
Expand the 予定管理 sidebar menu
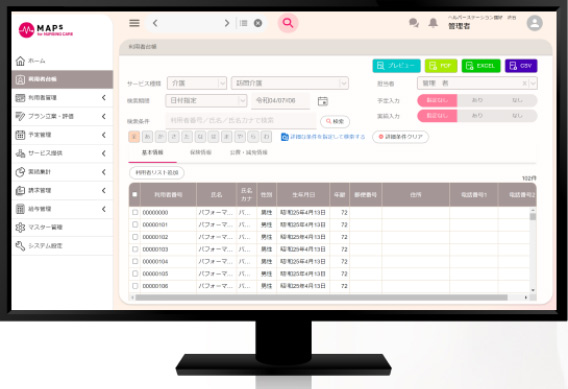(62, 135)
